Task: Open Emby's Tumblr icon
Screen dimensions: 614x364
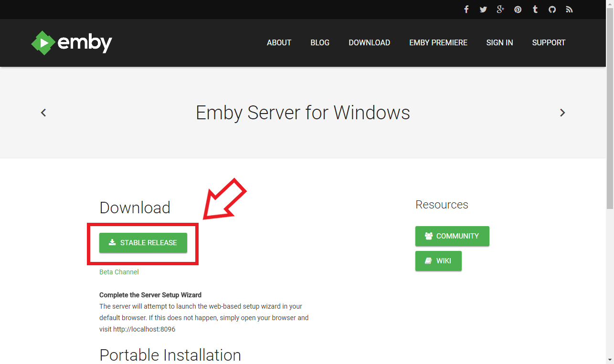Action: point(535,10)
